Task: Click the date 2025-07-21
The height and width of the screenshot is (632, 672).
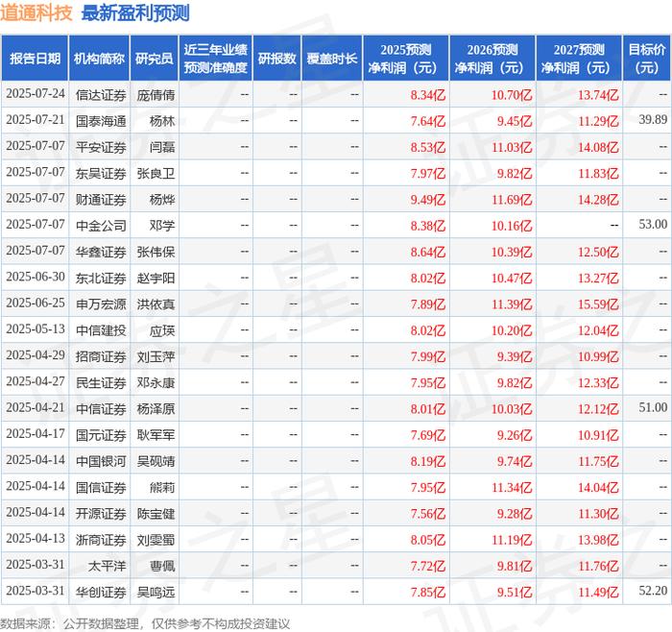Action: coord(36,120)
